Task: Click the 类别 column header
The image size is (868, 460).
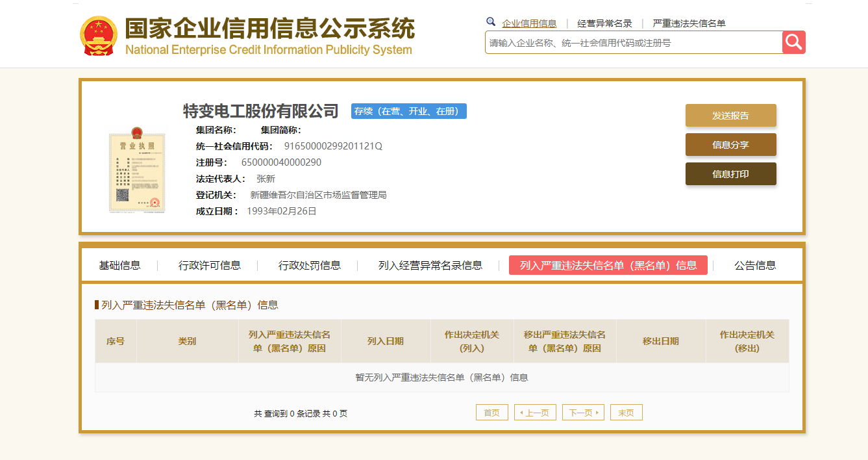Action: pos(187,341)
